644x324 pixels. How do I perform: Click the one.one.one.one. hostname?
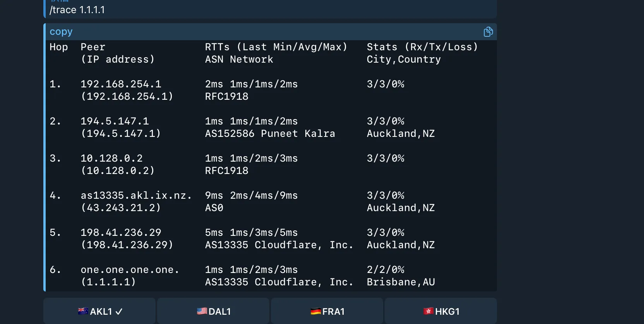point(130,269)
